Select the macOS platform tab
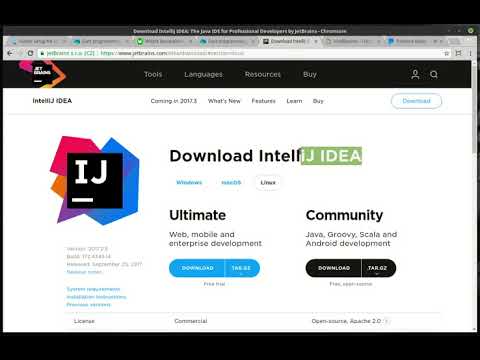The image size is (480, 360). pyautogui.click(x=231, y=182)
